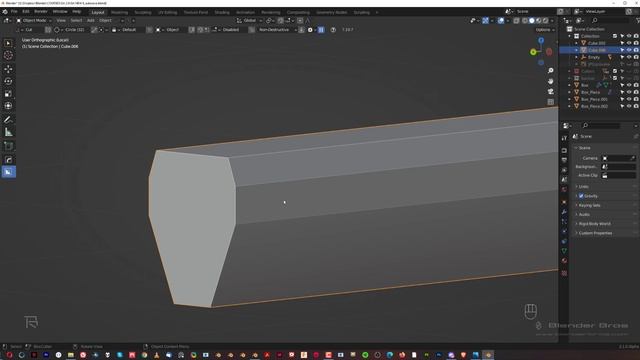Select the Select Box tool in toolbar
The height and width of the screenshot is (360, 640).
point(8,43)
